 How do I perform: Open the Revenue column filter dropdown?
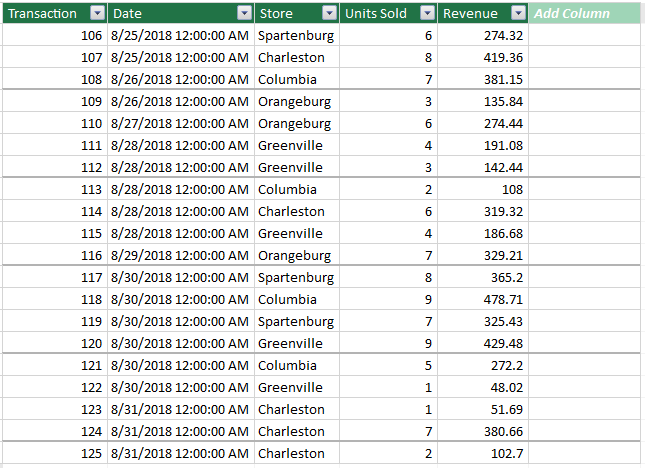tap(518, 14)
